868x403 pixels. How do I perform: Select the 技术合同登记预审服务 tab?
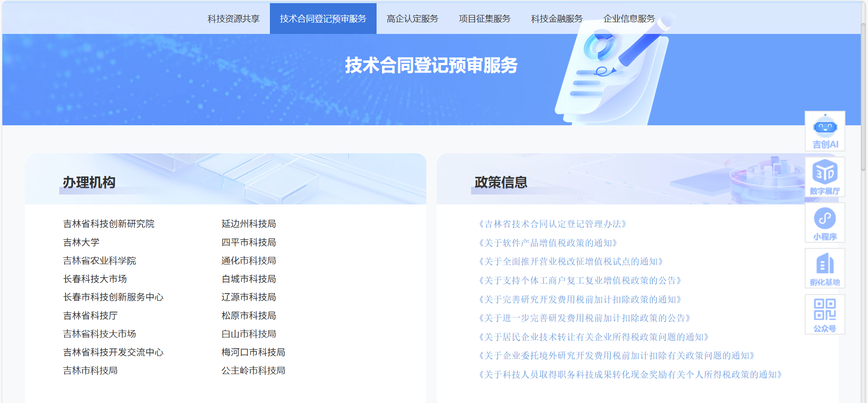pyautogui.click(x=323, y=19)
